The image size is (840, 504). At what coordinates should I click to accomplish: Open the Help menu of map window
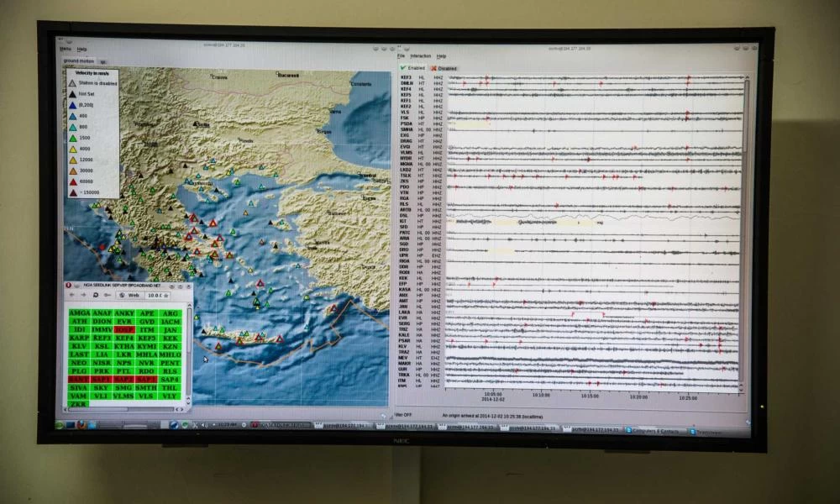(81, 49)
